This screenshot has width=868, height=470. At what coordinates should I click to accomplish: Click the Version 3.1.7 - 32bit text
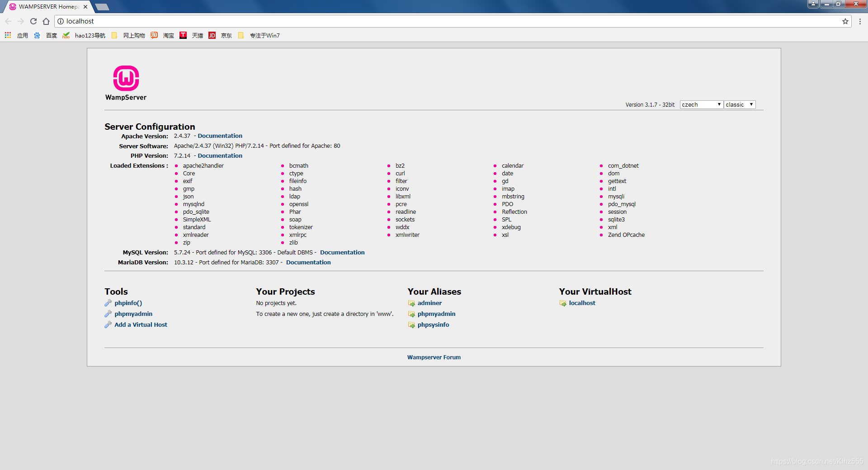click(650, 104)
